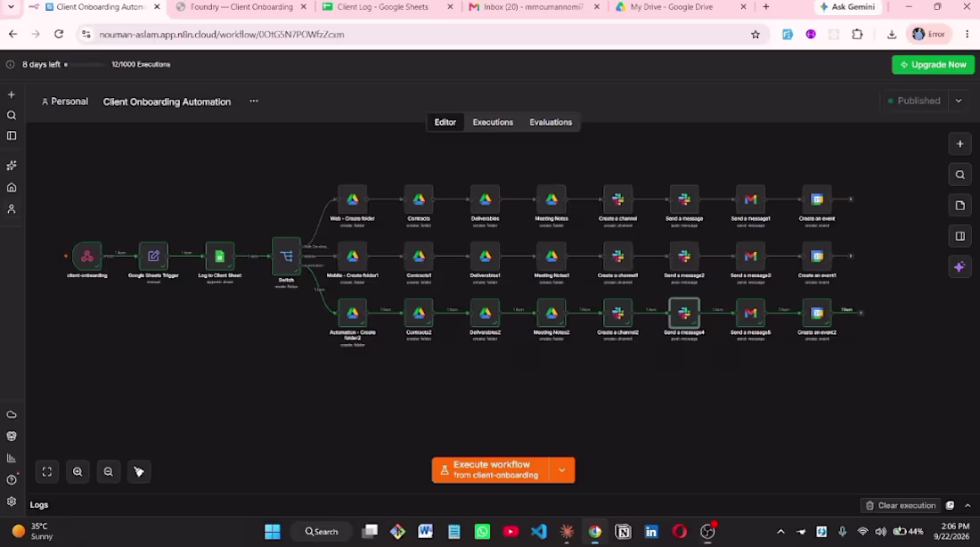The width and height of the screenshot is (980, 547).
Task: Select the Mobile - Create folder1 node
Action: pyautogui.click(x=353, y=257)
